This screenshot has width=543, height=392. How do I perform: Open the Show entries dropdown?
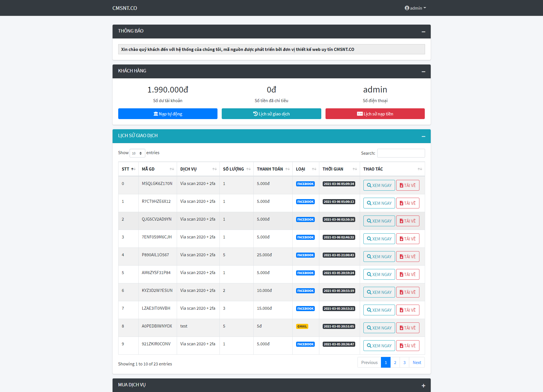pos(137,153)
